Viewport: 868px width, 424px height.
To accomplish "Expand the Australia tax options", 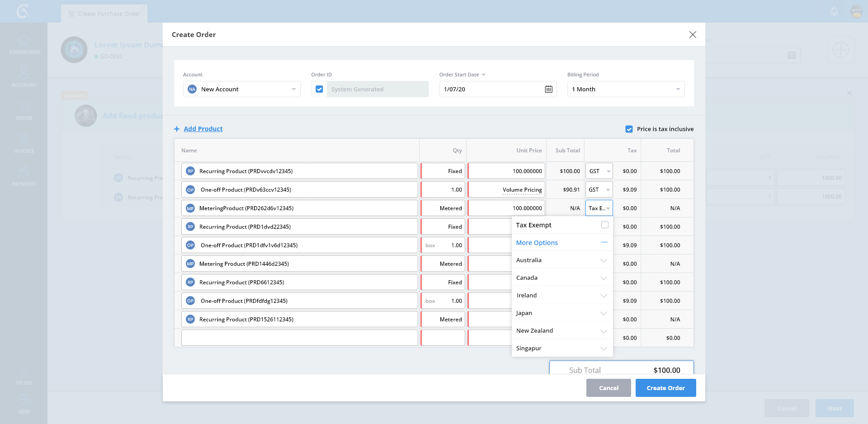I will (604, 260).
